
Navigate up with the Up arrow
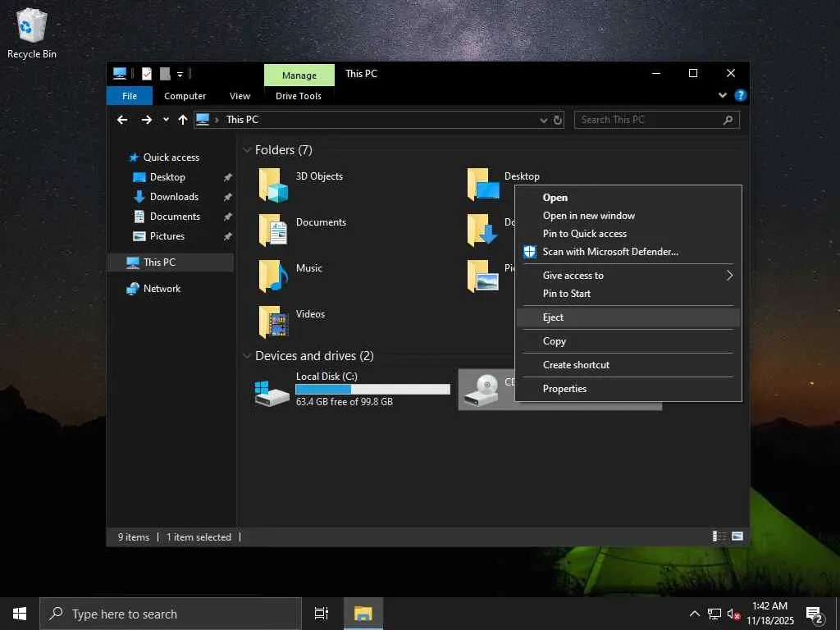pos(183,120)
